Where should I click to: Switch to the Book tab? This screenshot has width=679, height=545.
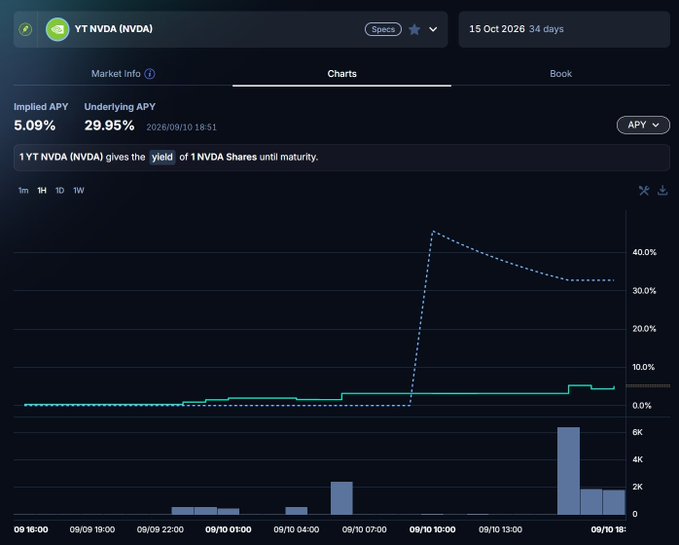click(x=561, y=74)
